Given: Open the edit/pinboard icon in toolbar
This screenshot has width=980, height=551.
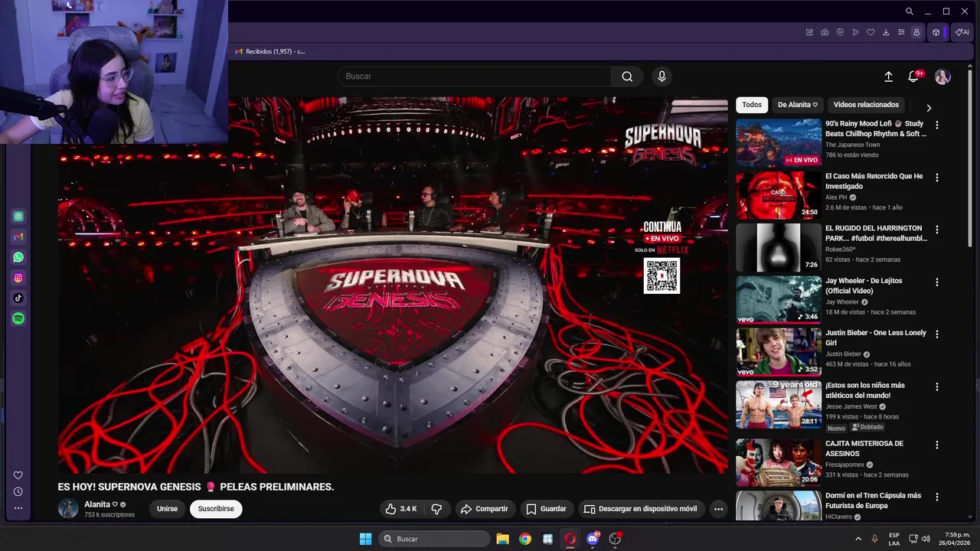Looking at the screenshot, I should pos(809,32).
